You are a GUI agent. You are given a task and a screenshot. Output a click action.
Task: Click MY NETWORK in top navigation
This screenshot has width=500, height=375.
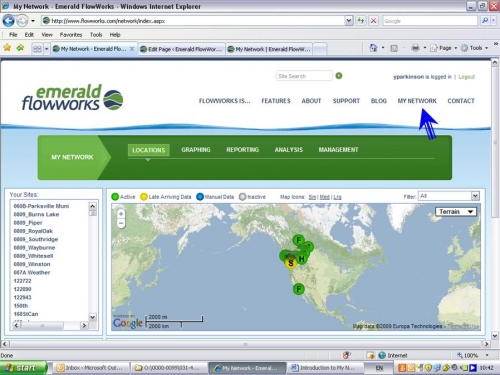[417, 101]
